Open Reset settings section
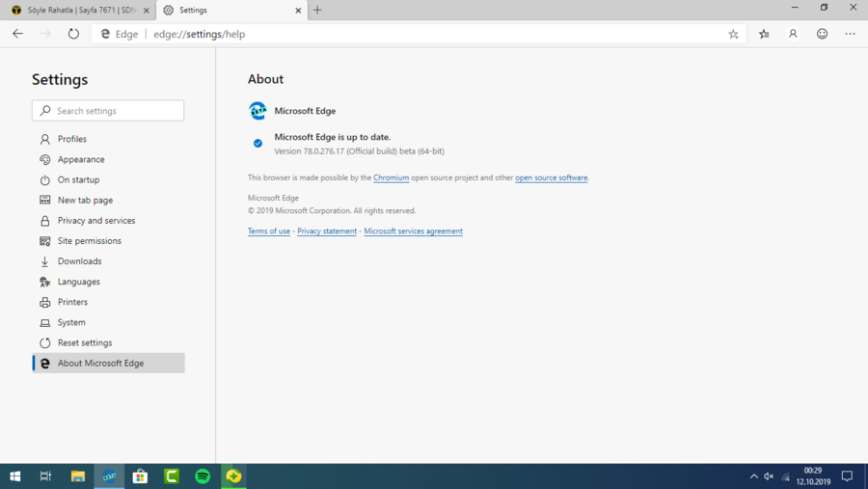This screenshot has width=868, height=489. (x=108, y=342)
